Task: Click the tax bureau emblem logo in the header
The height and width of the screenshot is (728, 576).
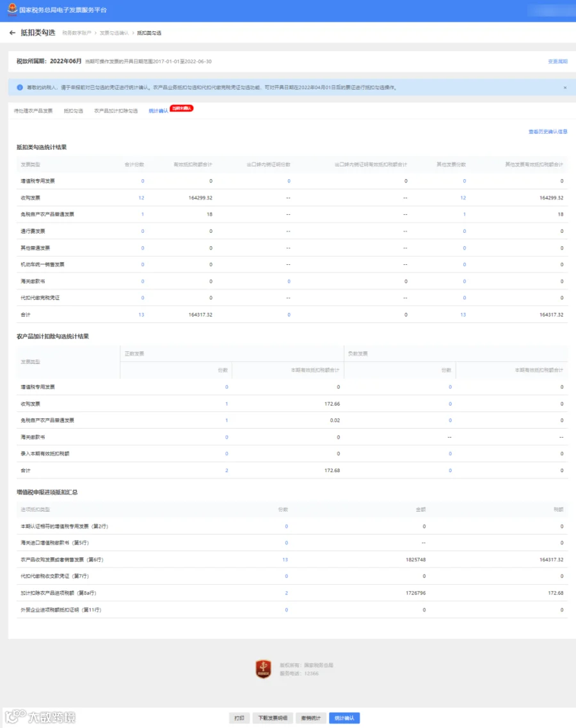Action: pos(13,10)
